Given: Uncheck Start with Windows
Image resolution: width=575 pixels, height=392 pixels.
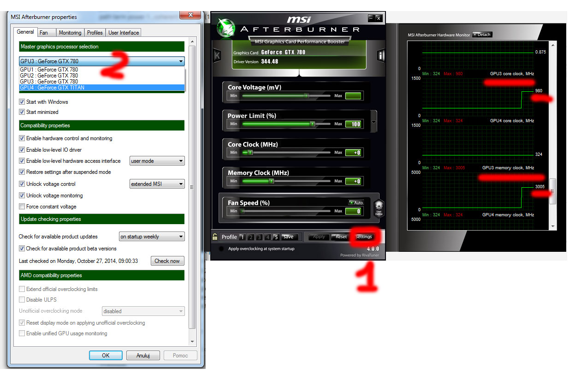Looking at the screenshot, I should coord(22,101).
